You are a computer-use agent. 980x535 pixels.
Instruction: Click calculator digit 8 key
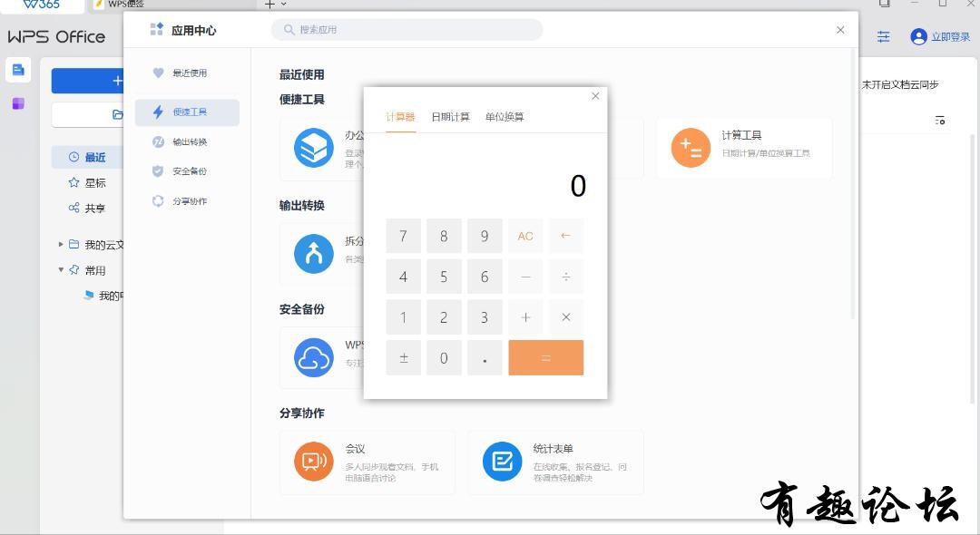pyautogui.click(x=444, y=236)
